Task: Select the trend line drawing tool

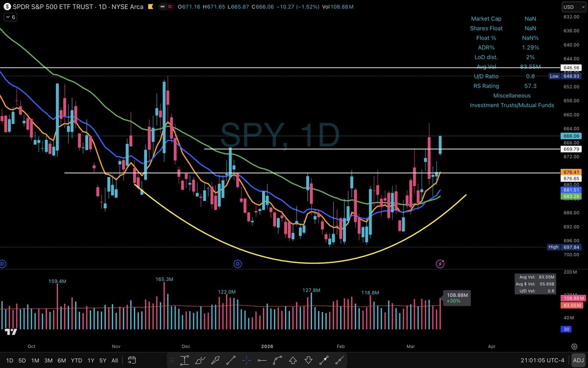Action: 231,360
